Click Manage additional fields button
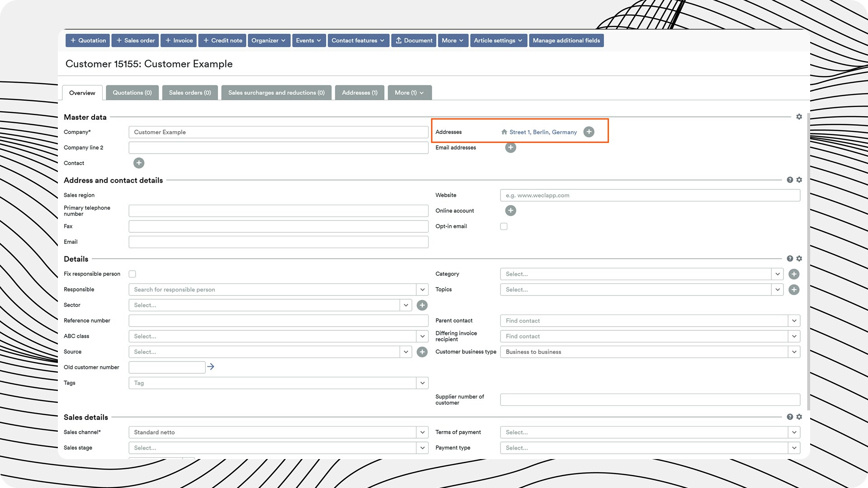 pyautogui.click(x=566, y=41)
